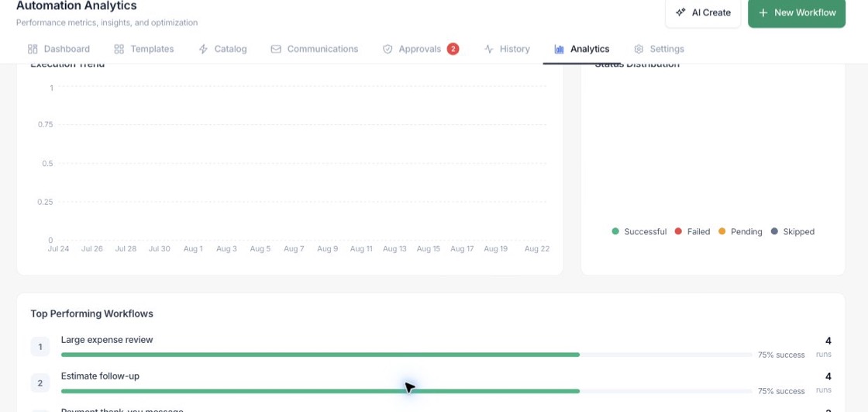Viewport: 868px width, 412px height.
Task: Click the New Workflow button
Action: [797, 12]
